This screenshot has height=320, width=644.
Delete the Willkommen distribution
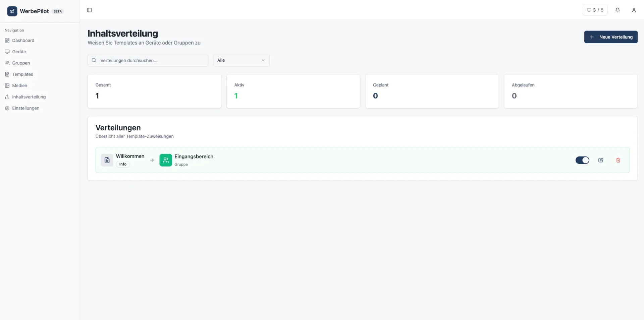point(618,160)
